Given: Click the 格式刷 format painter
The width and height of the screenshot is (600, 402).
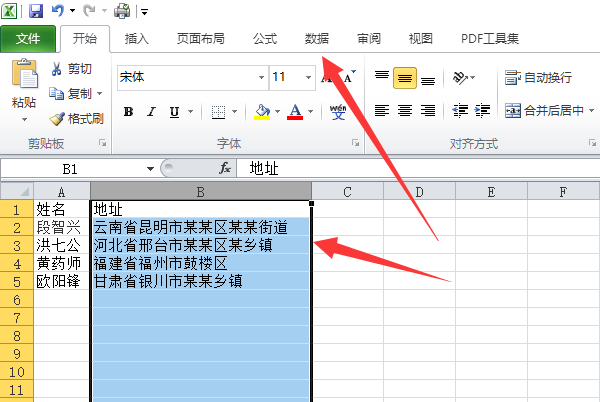Looking at the screenshot, I should coord(77,119).
